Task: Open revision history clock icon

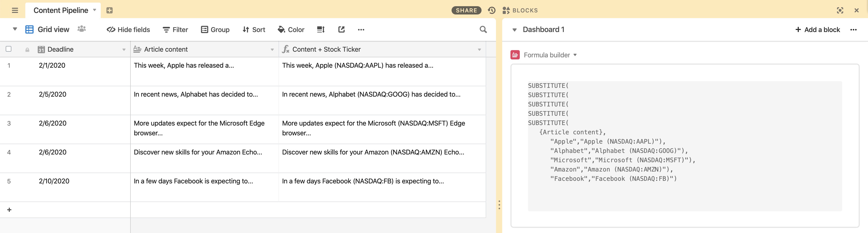Action: (492, 10)
